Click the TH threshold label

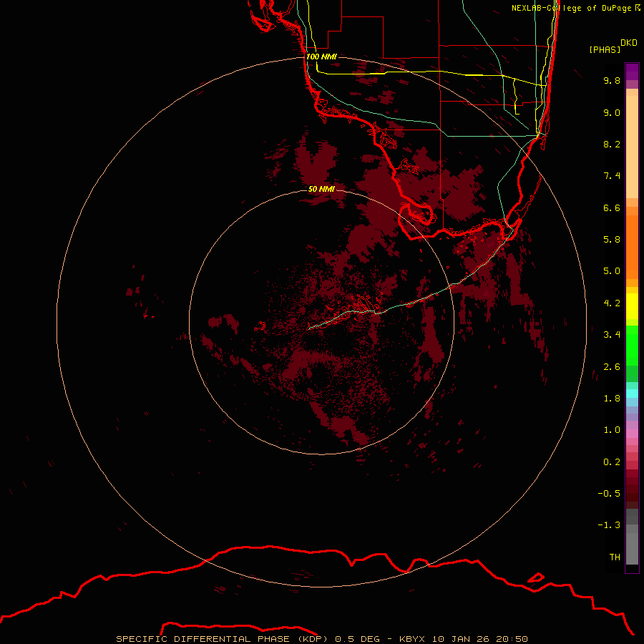[615, 557]
